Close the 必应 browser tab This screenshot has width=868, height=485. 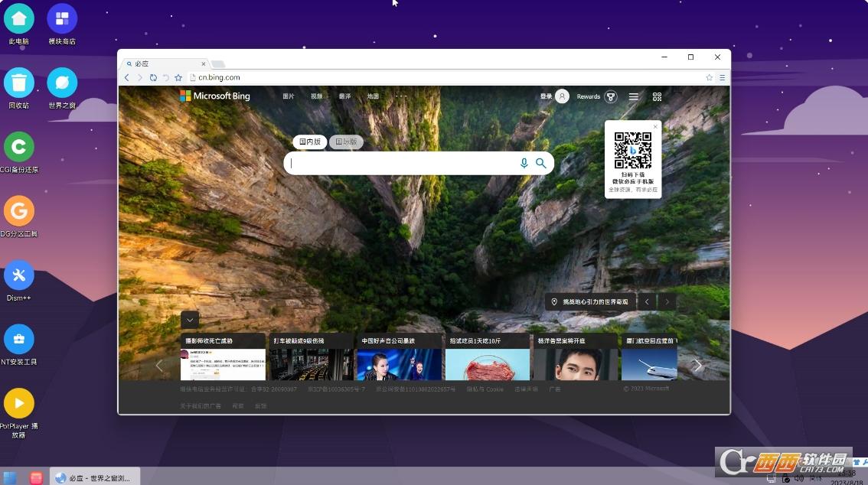point(203,63)
